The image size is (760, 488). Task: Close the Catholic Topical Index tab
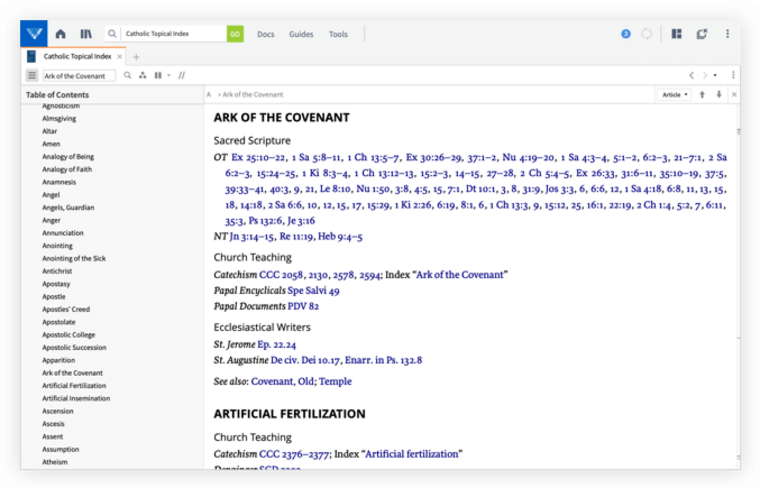(x=120, y=57)
